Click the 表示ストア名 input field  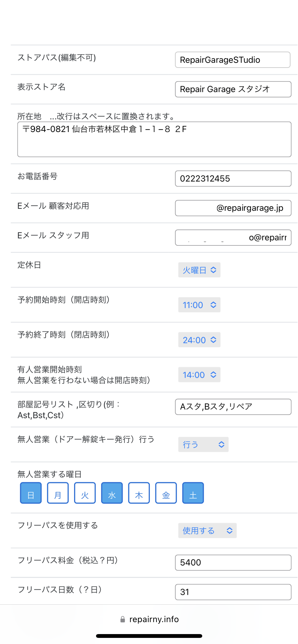point(233,89)
